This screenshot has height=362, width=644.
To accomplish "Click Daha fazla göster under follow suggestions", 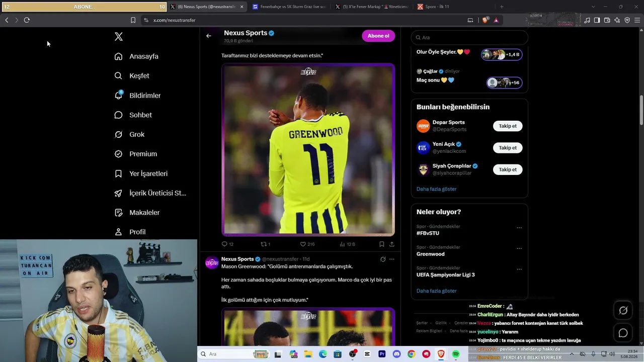I will coord(437,189).
